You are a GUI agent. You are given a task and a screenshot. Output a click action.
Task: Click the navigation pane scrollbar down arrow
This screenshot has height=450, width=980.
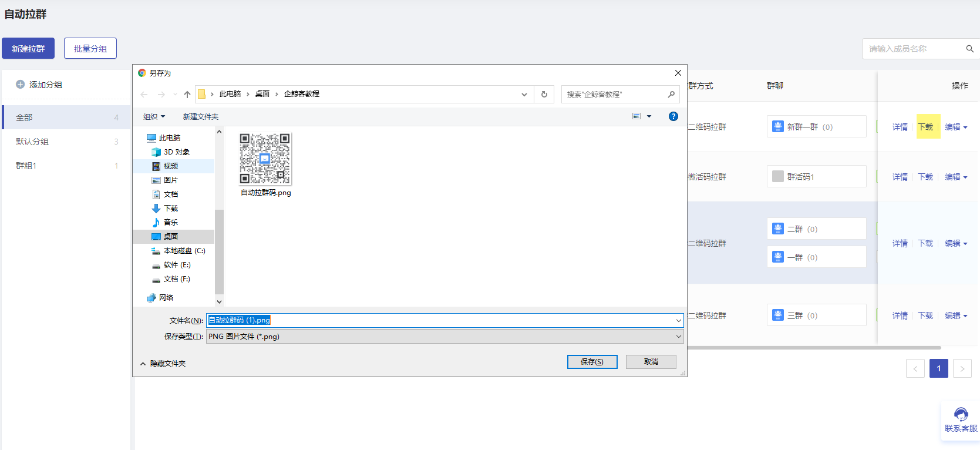coord(219,301)
